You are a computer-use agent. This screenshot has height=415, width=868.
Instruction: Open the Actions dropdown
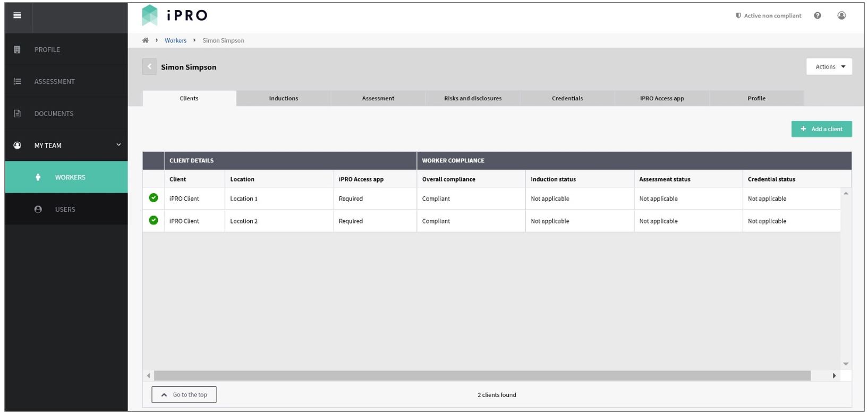click(829, 66)
